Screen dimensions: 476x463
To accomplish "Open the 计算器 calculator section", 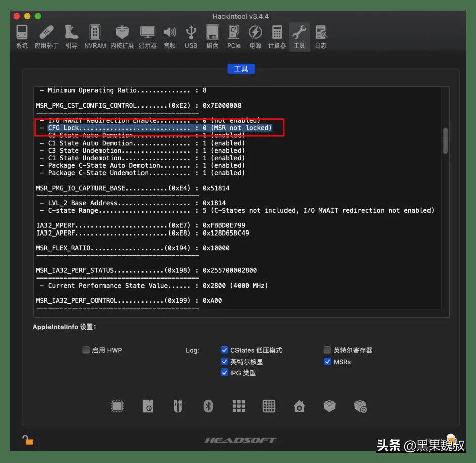I will [277, 36].
